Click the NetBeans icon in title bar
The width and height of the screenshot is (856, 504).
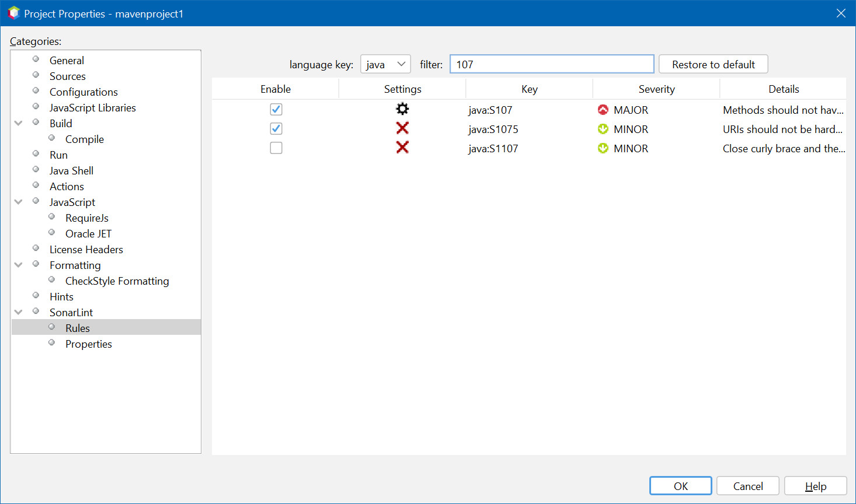[x=13, y=13]
